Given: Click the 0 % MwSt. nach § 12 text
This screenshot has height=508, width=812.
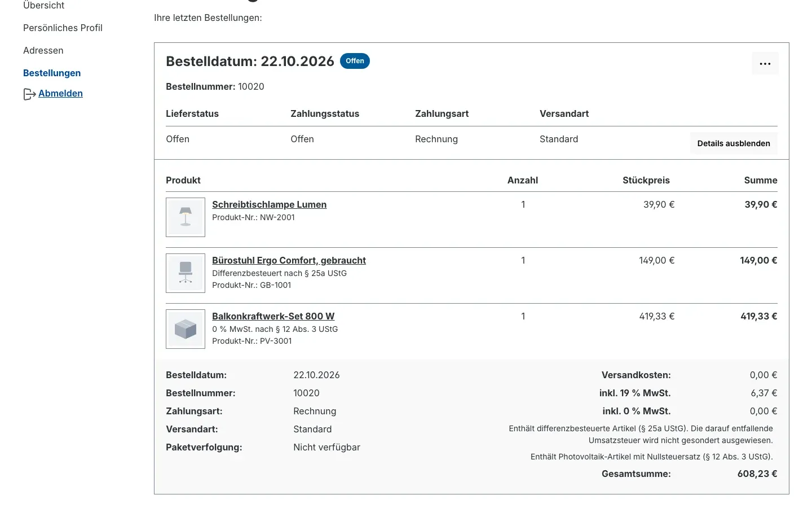Looking at the screenshot, I should click(x=275, y=329).
